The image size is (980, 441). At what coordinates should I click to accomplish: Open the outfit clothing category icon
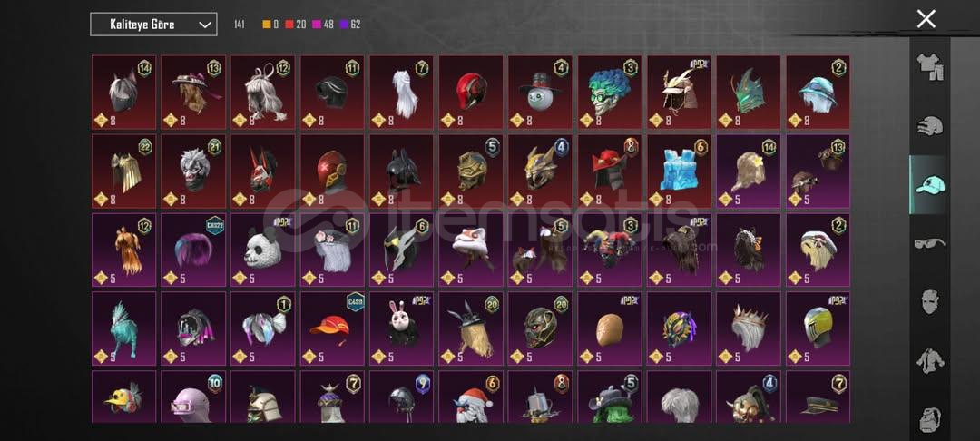point(929,67)
